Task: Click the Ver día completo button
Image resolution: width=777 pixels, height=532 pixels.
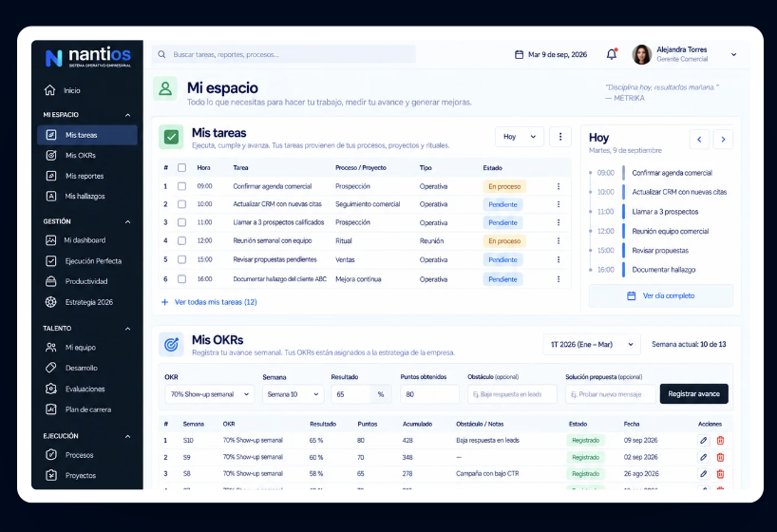Action: click(x=660, y=295)
